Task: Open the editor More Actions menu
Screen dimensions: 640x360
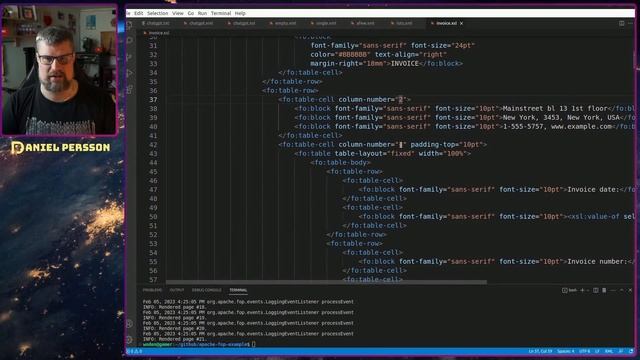Action: 631,23
